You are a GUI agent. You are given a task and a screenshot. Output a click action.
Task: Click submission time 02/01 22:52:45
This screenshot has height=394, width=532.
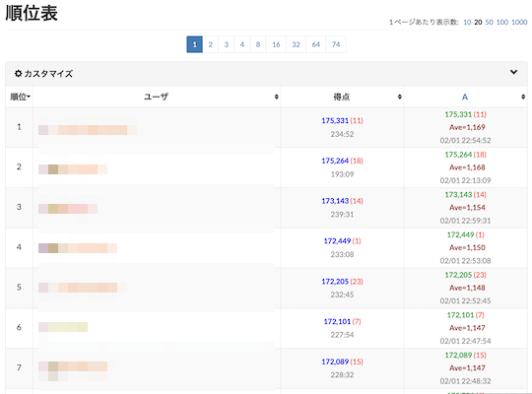click(x=465, y=300)
